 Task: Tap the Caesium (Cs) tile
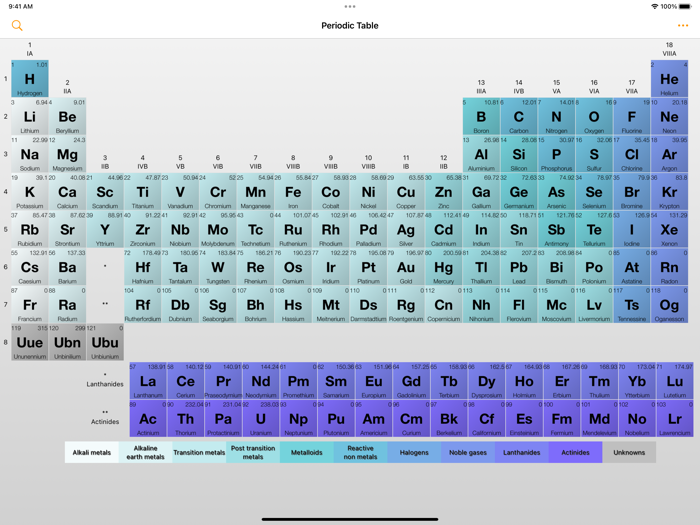point(30,267)
